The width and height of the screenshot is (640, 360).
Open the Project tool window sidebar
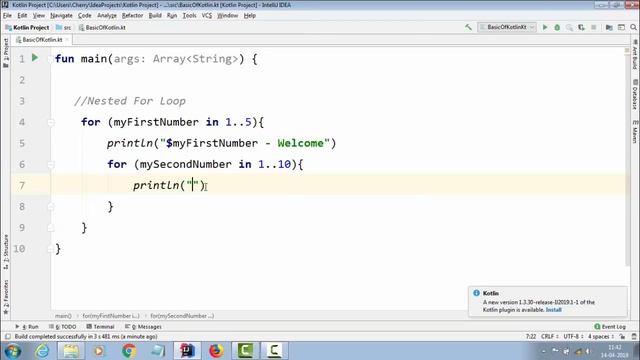6,52
